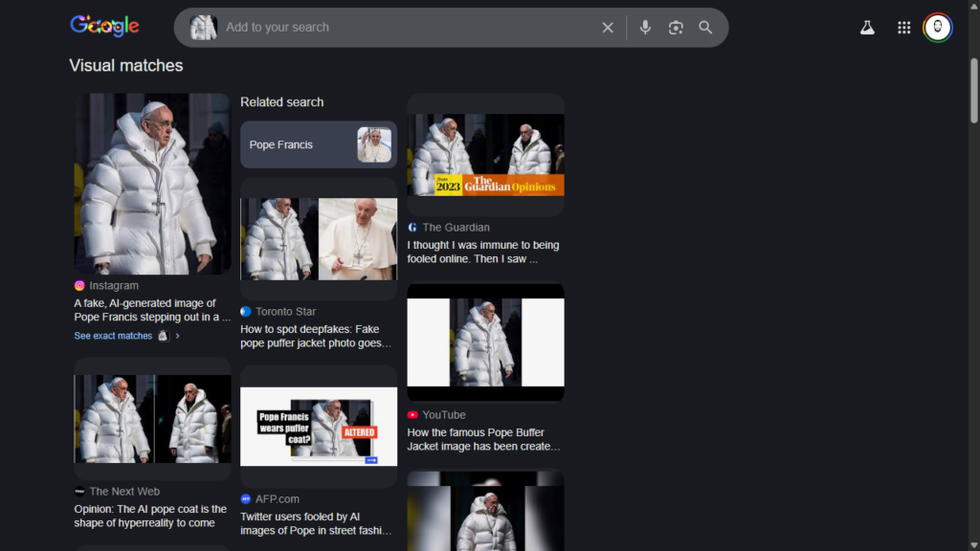This screenshot has height=551, width=980.
Task: Open the YouTube Pope jacket video result
Action: tap(482, 439)
